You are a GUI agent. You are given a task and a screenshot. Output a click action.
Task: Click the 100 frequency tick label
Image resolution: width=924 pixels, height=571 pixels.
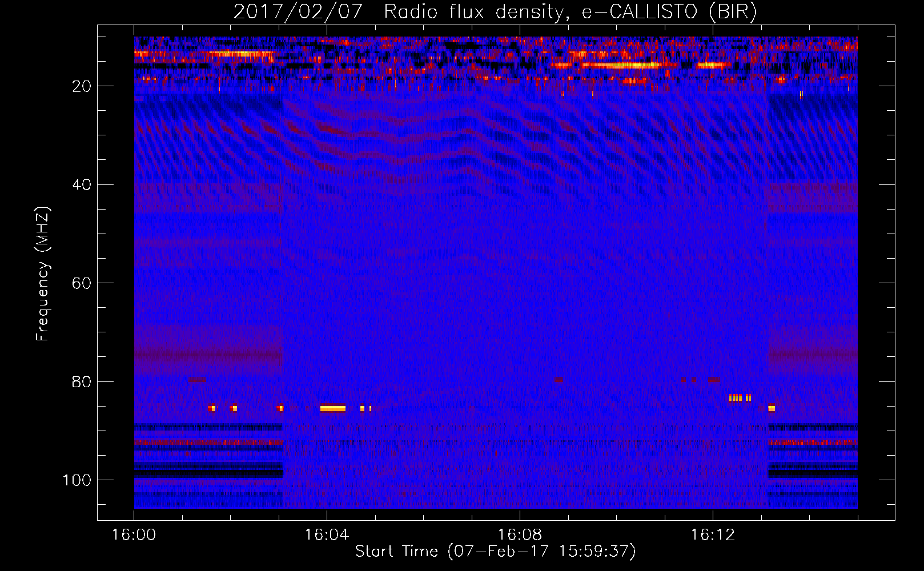click(x=77, y=480)
